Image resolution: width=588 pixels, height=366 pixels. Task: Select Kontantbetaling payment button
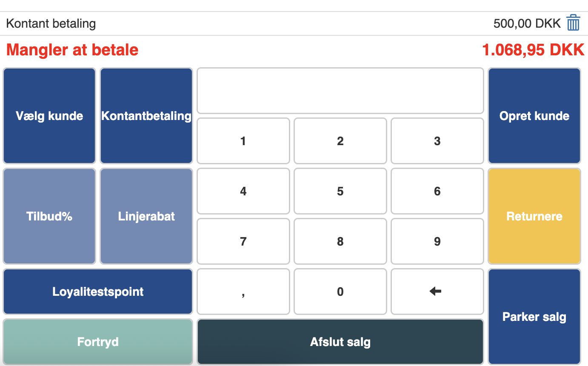[x=146, y=116]
